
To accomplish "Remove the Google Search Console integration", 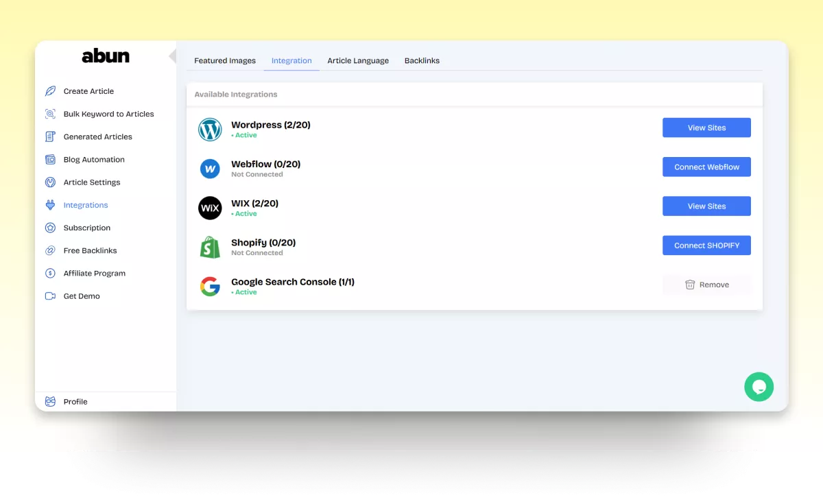I will 706,285.
